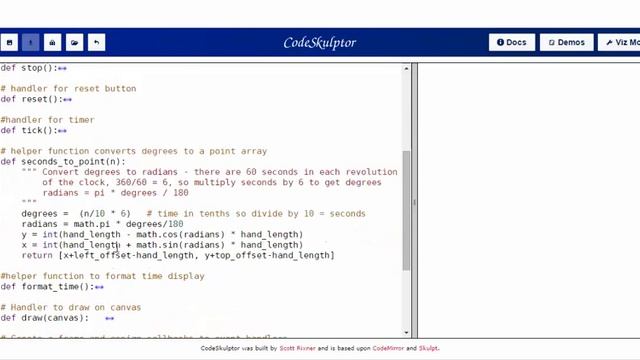Click the '# time in tenths' inline comment
The height and width of the screenshot is (360, 640).
tap(256, 213)
